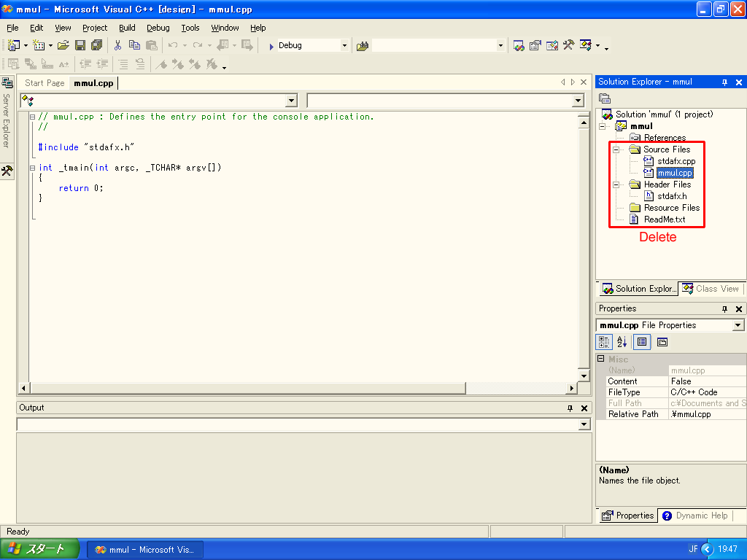Click the mmul taskbar button
The height and width of the screenshot is (560, 747).
click(145, 550)
